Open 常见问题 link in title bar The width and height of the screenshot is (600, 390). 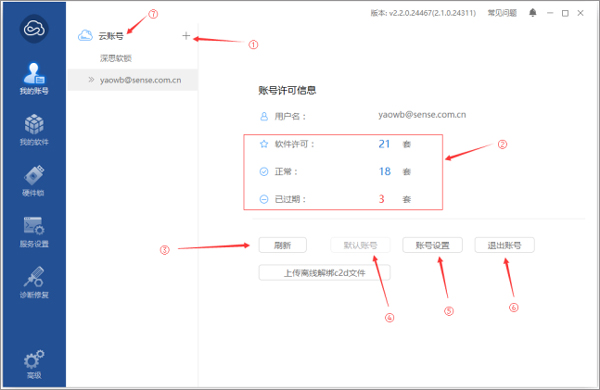pos(502,13)
